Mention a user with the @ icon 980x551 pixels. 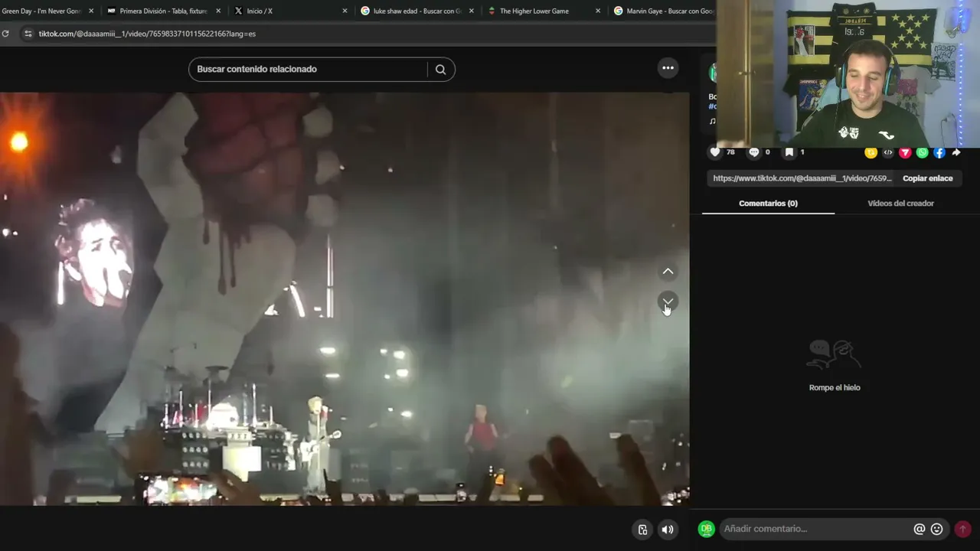click(x=920, y=529)
